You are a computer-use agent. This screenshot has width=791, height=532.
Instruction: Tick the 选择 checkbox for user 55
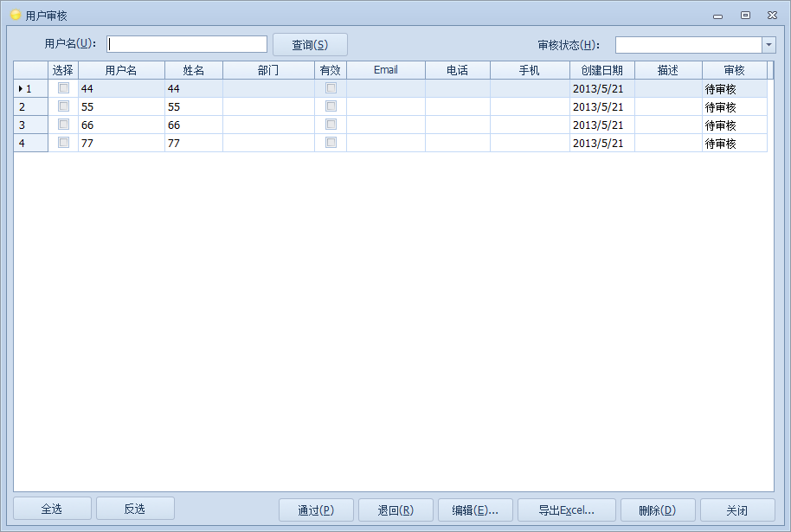[63, 106]
